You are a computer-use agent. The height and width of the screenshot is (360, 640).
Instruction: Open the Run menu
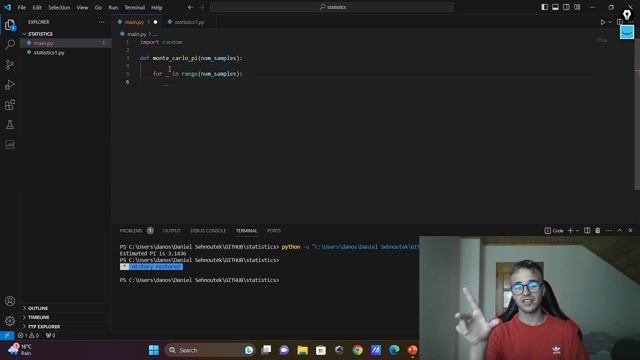[113, 7]
